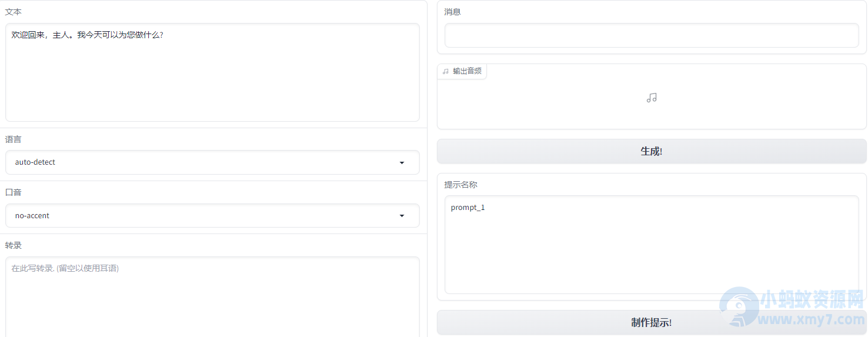Click the 语言 label
The image size is (868, 337).
(14, 139)
